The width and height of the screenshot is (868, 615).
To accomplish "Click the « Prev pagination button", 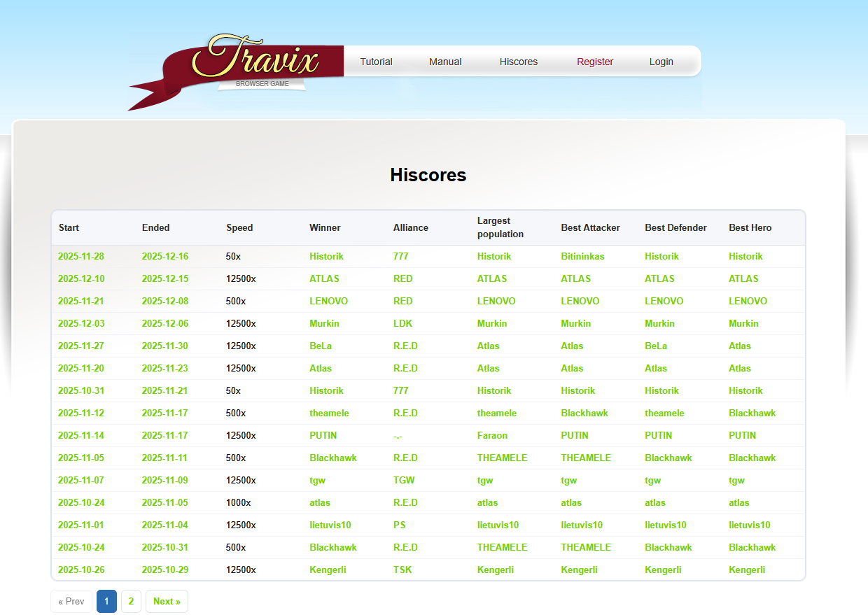I will [71, 602].
